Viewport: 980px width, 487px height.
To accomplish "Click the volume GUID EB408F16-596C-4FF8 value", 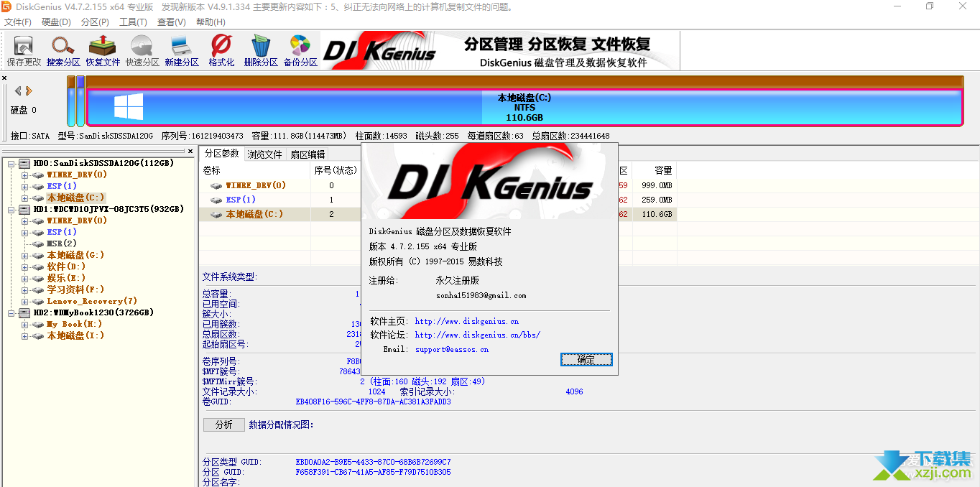I will click(374, 402).
